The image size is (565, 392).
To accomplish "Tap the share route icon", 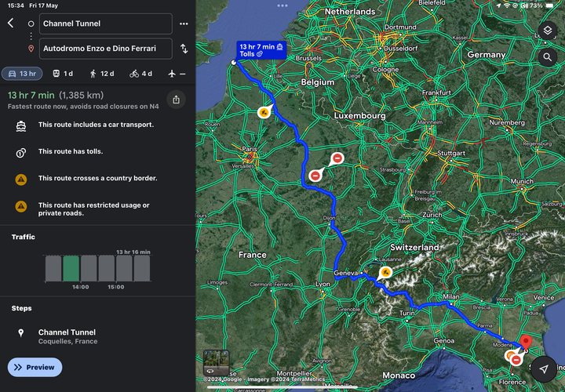I will click(x=176, y=100).
